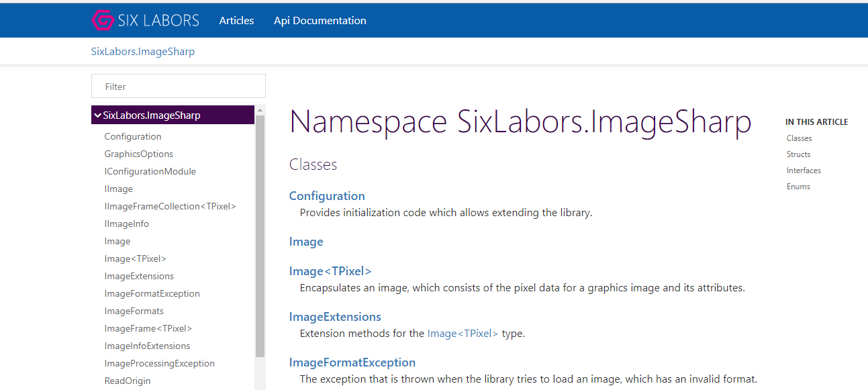The image size is (868, 390).
Task: Select IConfigurationModule in the sidebar
Action: tap(150, 171)
